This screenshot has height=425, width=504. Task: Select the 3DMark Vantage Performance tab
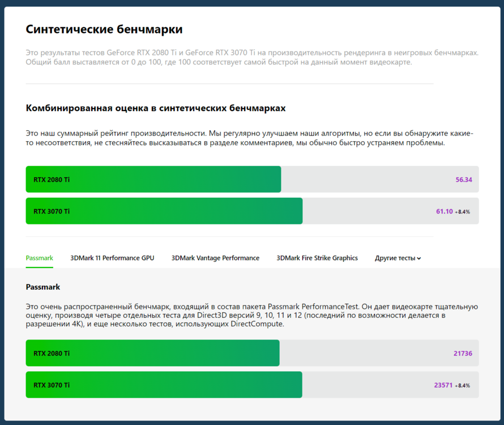pyautogui.click(x=215, y=258)
